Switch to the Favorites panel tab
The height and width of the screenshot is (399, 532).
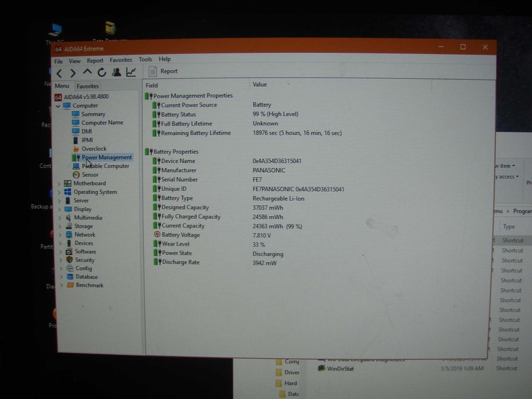pos(88,86)
